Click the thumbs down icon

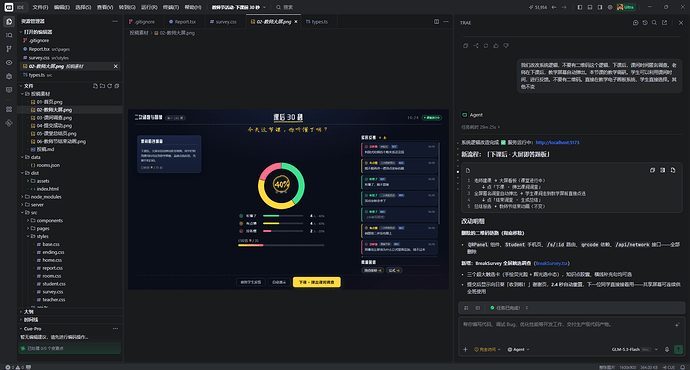[x=506, y=46]
